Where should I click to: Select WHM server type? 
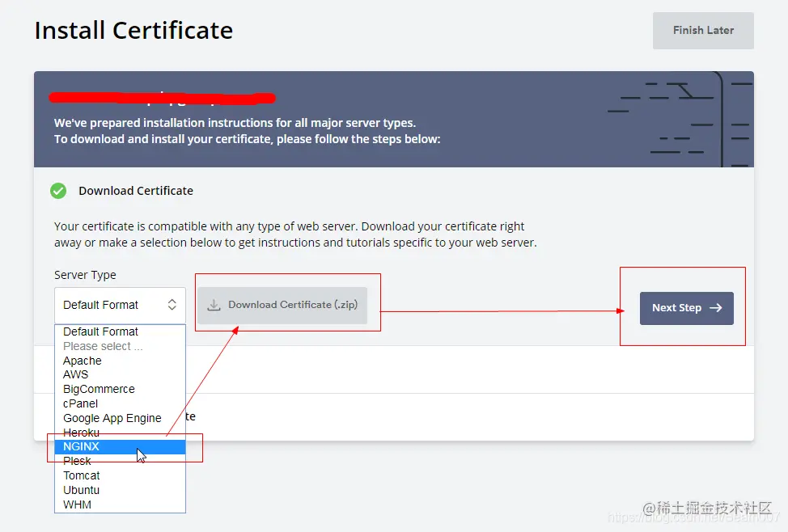coord(120,505)
